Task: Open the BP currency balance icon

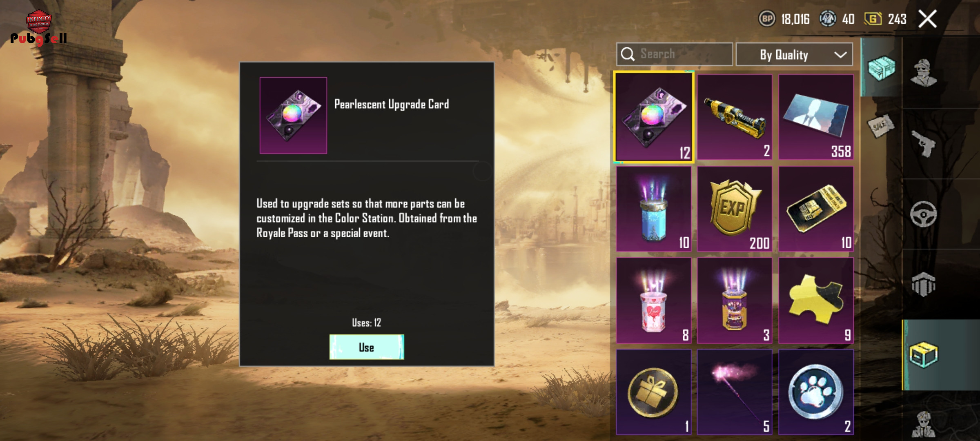Action: click(x=767, y=19)
